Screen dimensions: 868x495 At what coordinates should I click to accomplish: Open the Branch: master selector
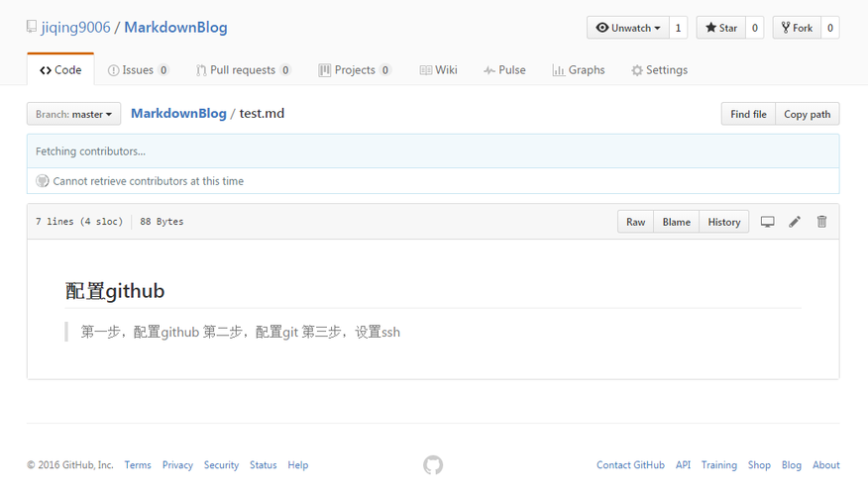pyautogui.click(x=73, y=114)
